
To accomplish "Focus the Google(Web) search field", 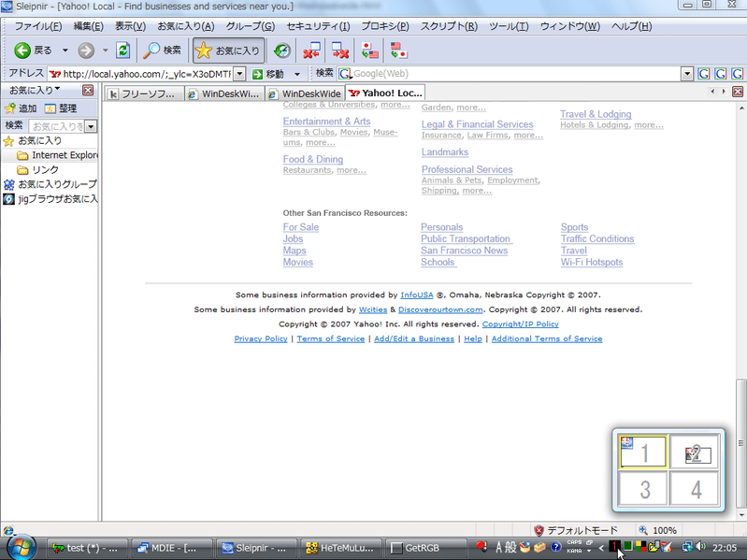I will tap(516, 74).
